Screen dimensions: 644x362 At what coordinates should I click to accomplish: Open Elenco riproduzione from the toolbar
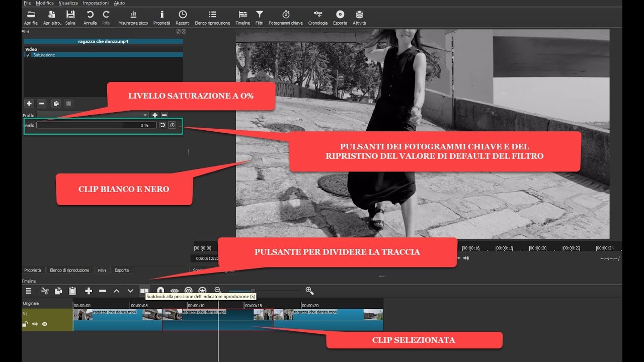pos(212,18)
